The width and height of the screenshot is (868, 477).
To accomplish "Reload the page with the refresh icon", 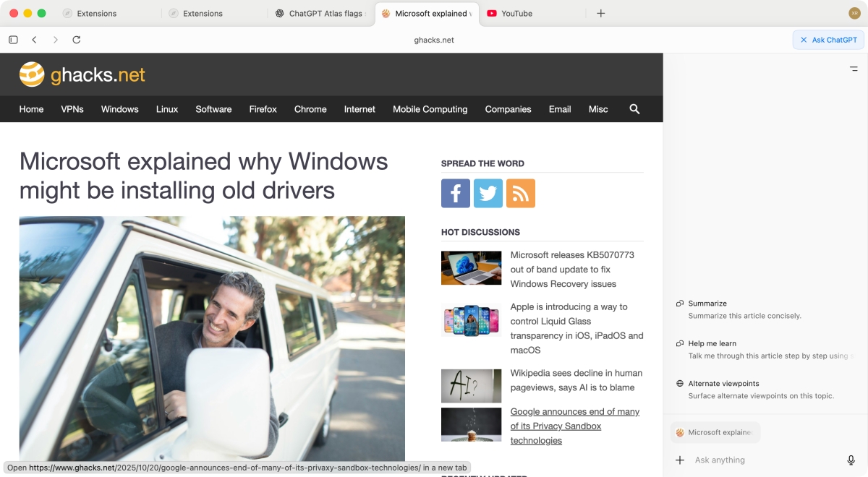I will (77, 40).
